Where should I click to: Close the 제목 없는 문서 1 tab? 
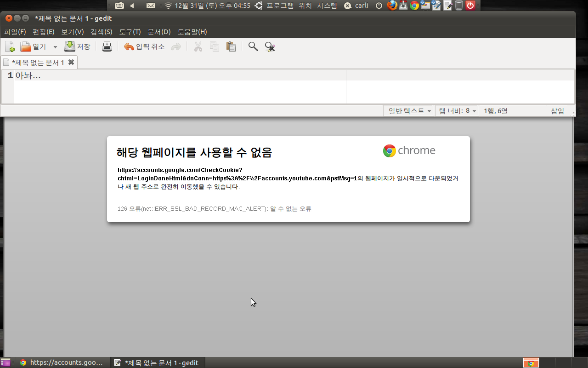(x=71, y=62)
